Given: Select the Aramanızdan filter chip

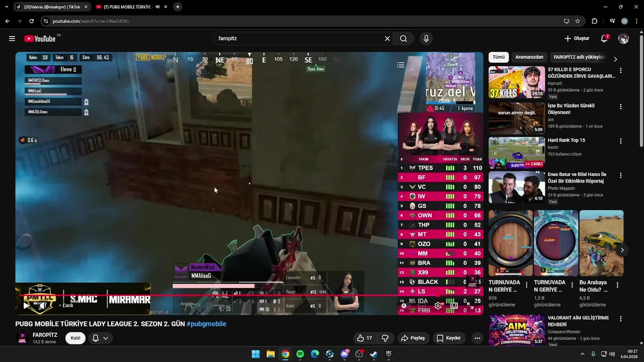Looking at the screenshot, I should 529,57.
